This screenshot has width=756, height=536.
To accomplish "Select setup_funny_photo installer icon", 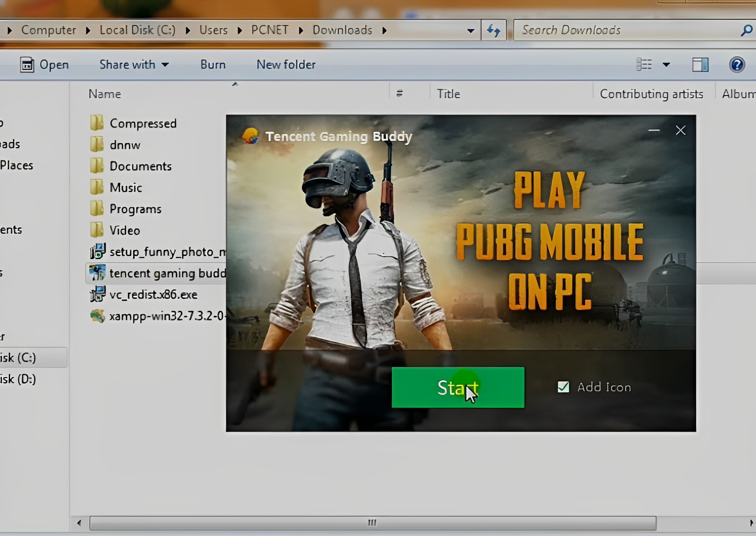I will click(97, 251).
